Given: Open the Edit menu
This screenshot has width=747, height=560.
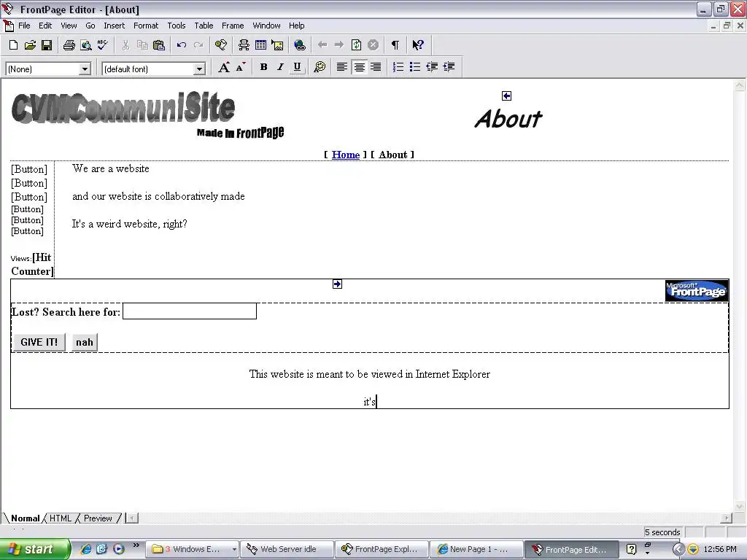Looking at the screenshot, I should (45, 26).
